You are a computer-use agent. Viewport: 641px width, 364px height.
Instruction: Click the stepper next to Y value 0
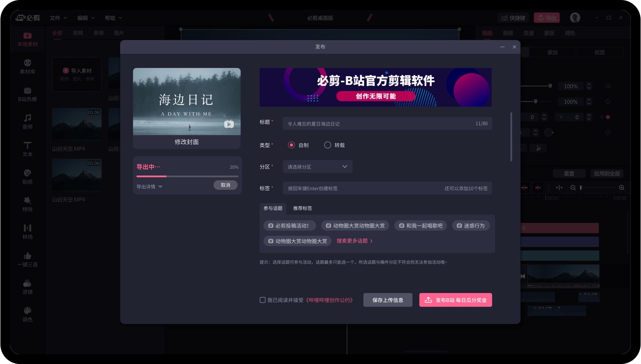[589, 117]
